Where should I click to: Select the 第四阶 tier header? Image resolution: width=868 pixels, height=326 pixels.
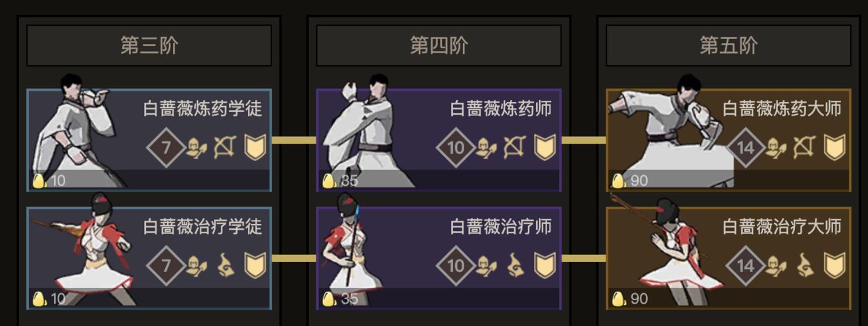click(x=439, y=45)
